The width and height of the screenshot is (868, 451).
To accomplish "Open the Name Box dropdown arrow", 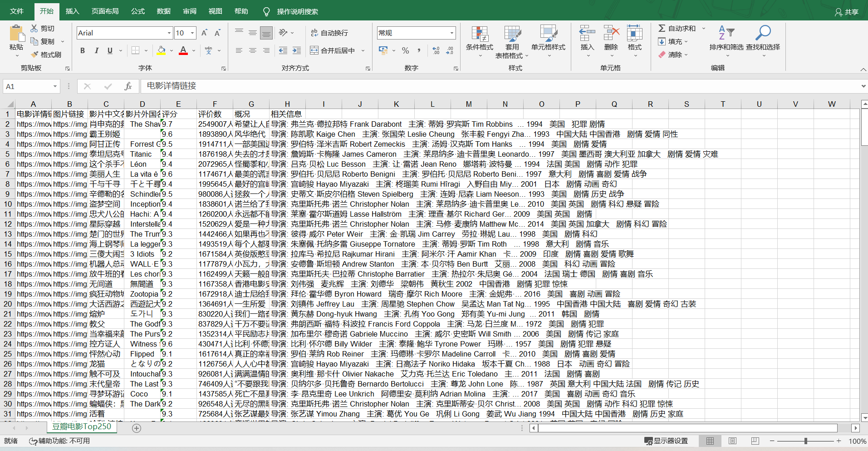I will point(55,86).
